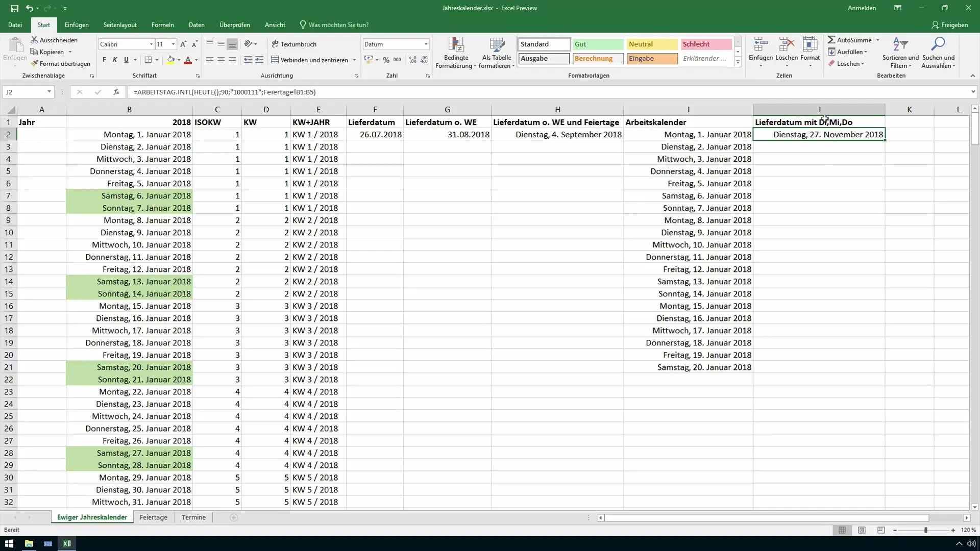This screenshot has height=551, width=980.
Task: Open Suchen und Auswählen menu
Action: [x=938, y=53]
